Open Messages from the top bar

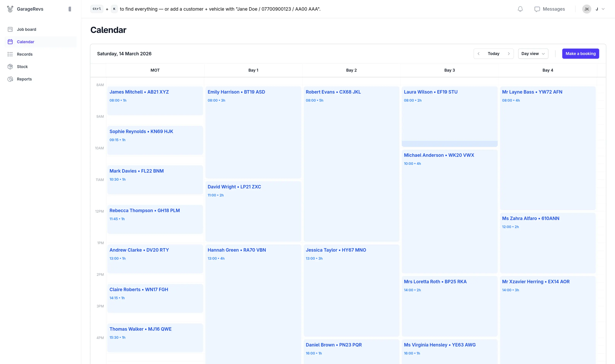coord(550,9)
